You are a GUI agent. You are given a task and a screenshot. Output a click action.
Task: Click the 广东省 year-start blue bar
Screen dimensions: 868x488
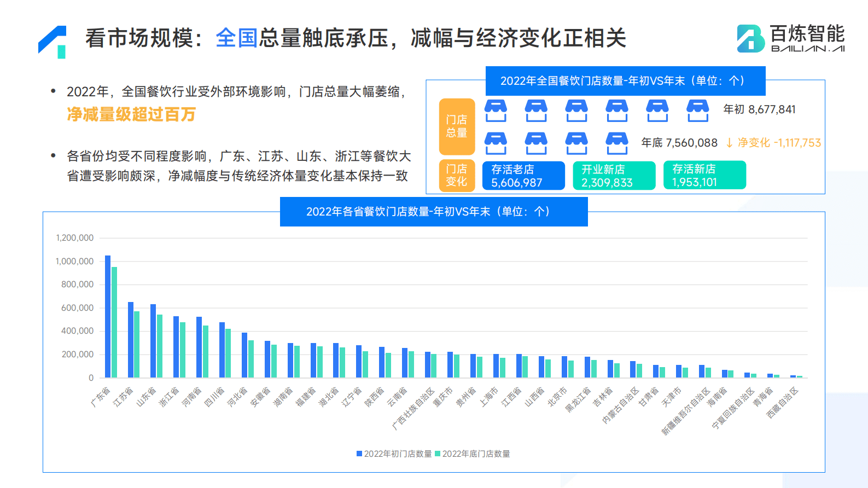point(108,316)
